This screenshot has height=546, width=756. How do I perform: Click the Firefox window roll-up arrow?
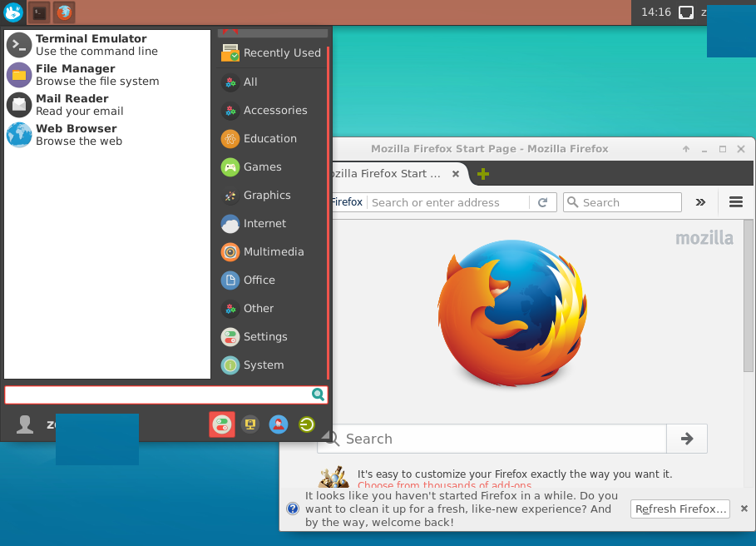(x=686, y=149)
